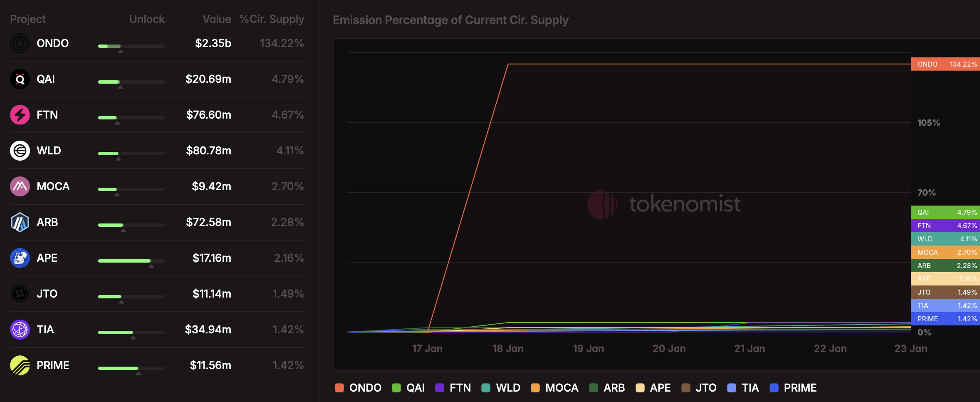Click the ARB Arbitrum logo icon
Viewport: 980px width, 402px height.
20,222
